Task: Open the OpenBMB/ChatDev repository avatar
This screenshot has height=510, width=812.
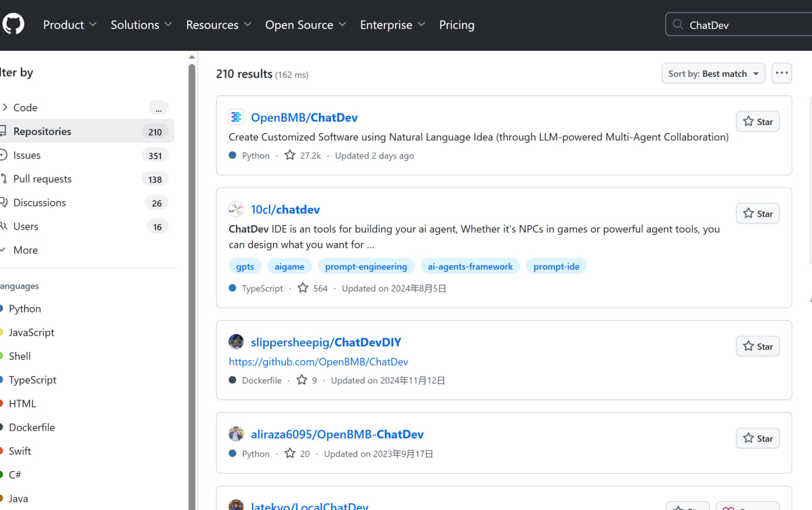Action: point(236,117)
